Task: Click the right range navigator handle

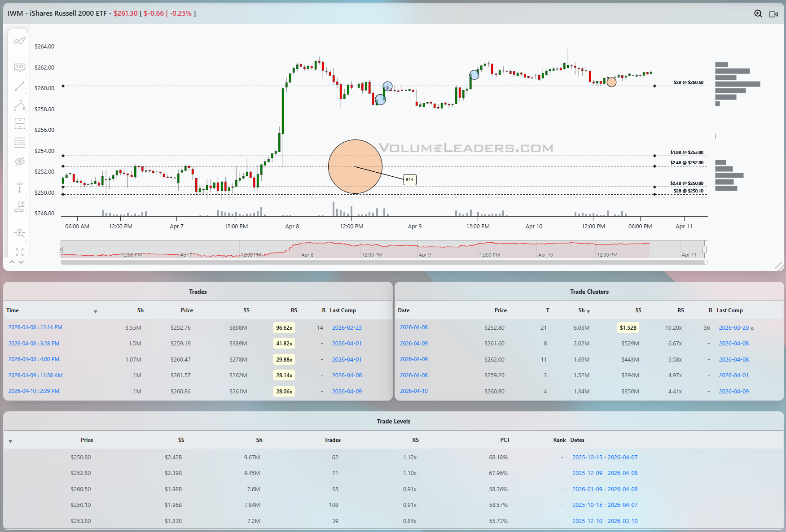Action: coord(704,249)
